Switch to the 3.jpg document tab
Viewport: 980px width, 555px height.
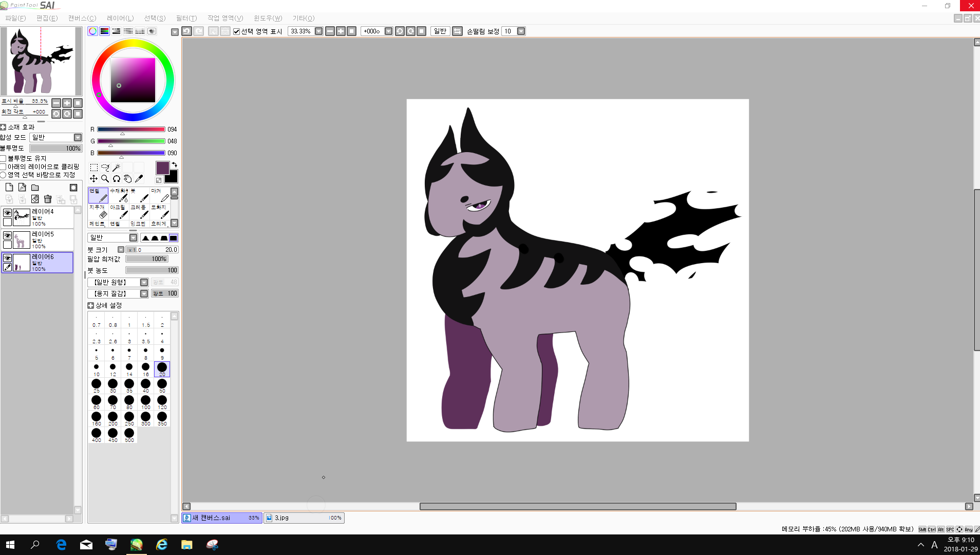304,518
